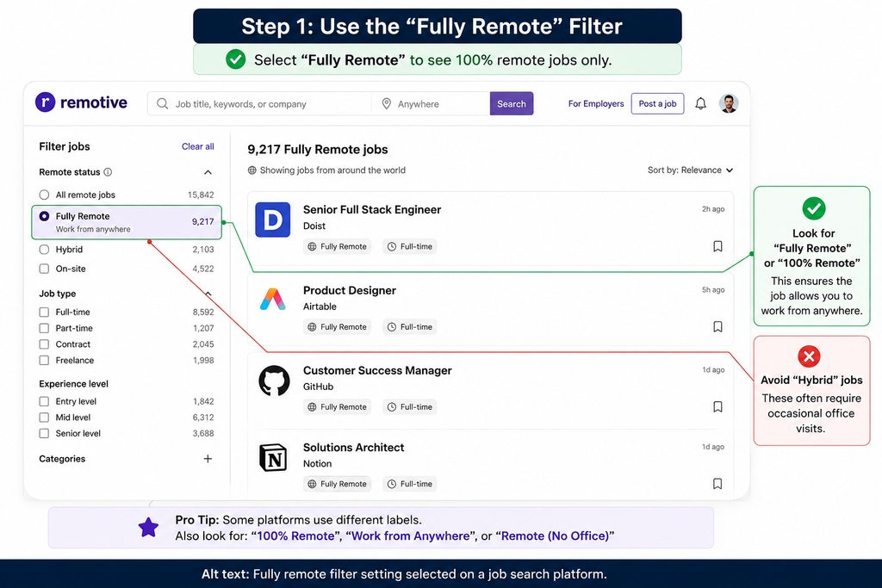Viewport: 882px width, 588px height.
Task: Check the Senior level checkbox
Action: point(44,433)
